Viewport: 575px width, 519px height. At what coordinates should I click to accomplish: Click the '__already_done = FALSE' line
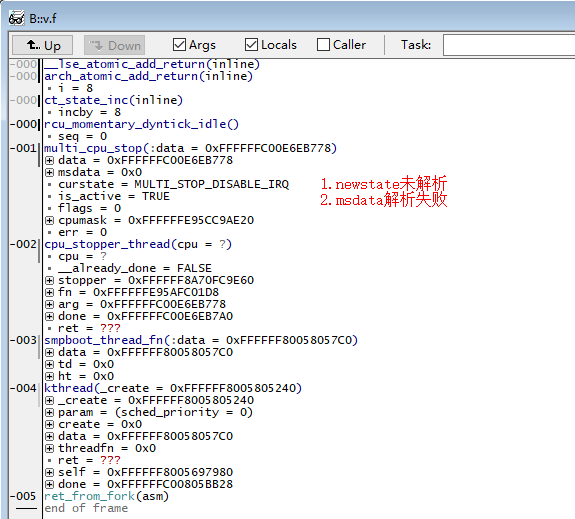click(135, 268)
